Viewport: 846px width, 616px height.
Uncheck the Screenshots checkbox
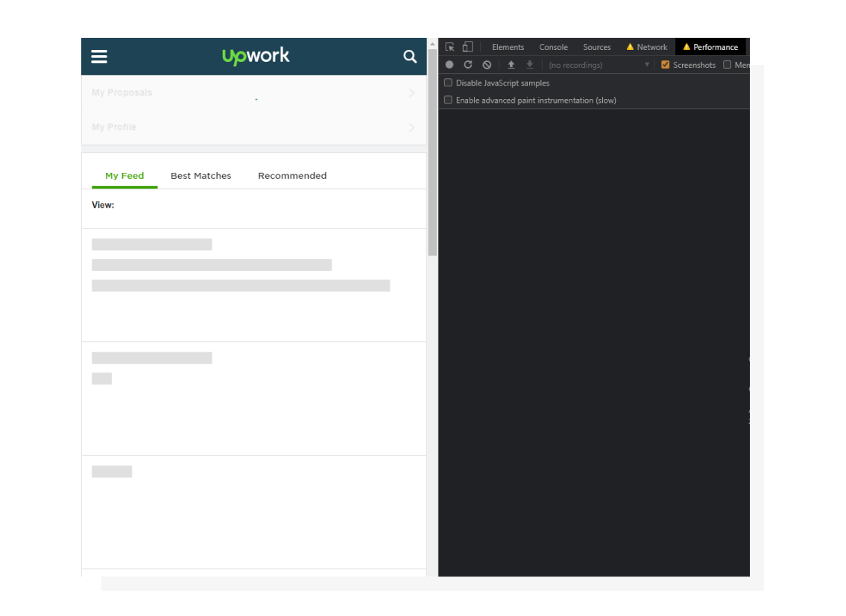point(665,65)
